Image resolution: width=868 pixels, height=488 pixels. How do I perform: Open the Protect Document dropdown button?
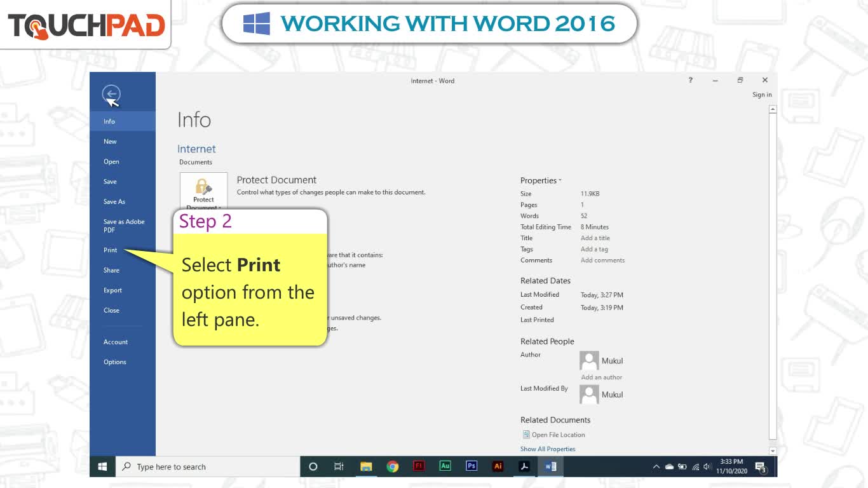[203, 191]
